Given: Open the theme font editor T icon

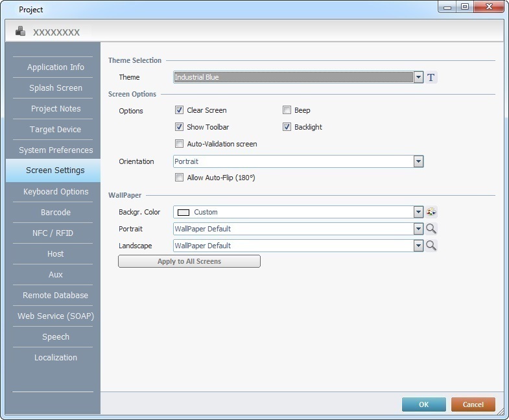Looking at the screenshot, I should coord(431,77).
